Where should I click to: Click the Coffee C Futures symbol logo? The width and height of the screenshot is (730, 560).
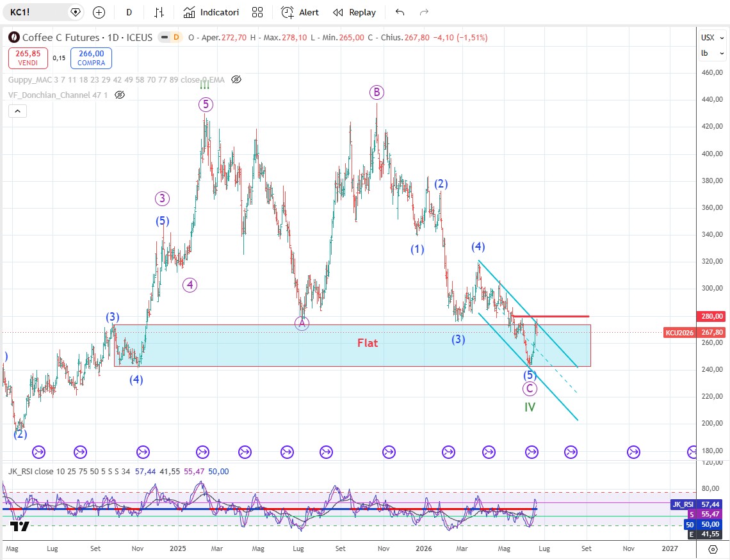click(14, 37)
